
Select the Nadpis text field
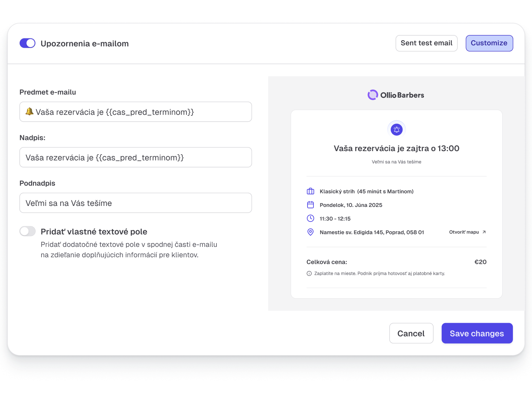click(135, 157)
